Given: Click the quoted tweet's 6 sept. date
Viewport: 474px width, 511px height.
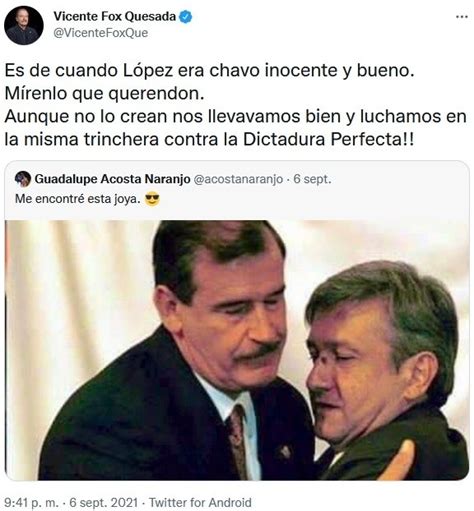Looking at the screenshot, I should pos(312,179).
